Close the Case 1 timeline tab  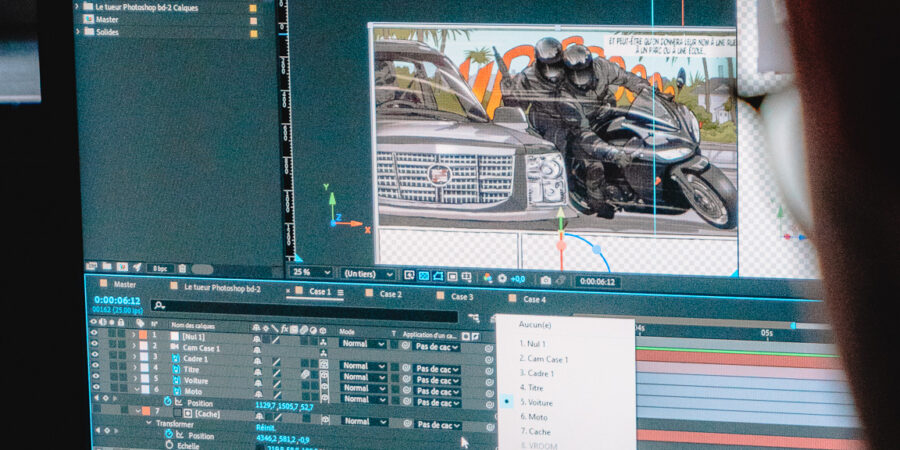coord(288,290)
